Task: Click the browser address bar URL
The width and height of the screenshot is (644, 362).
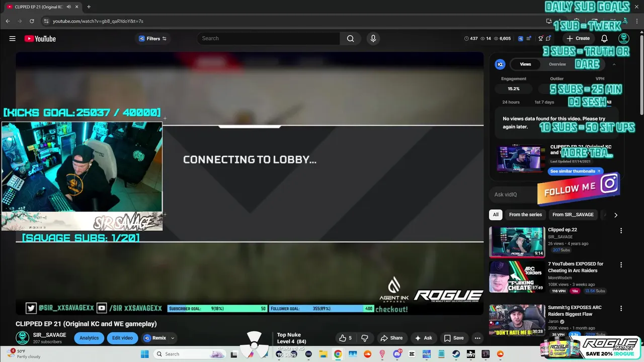Action: point(98,21)
